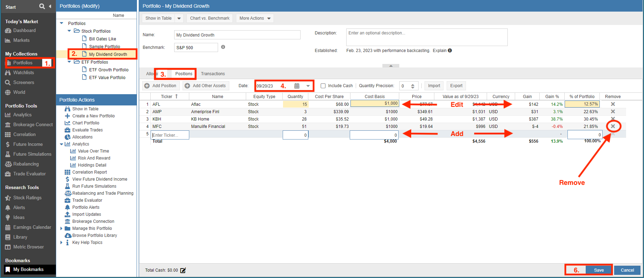Select Bill Gates Like portfolio

coord(102,39)
